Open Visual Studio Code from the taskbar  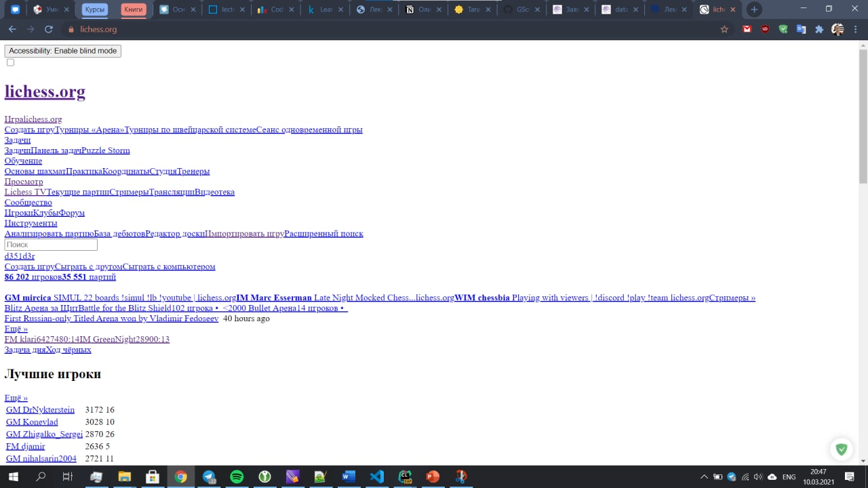tap(377, 476)
